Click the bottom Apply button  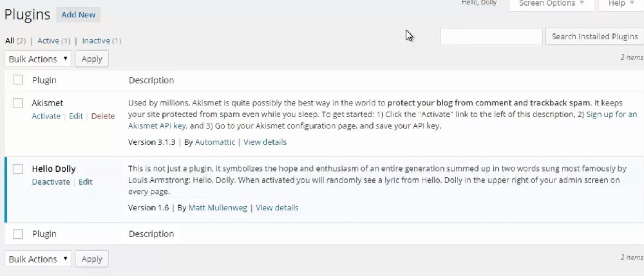[92, 259]
